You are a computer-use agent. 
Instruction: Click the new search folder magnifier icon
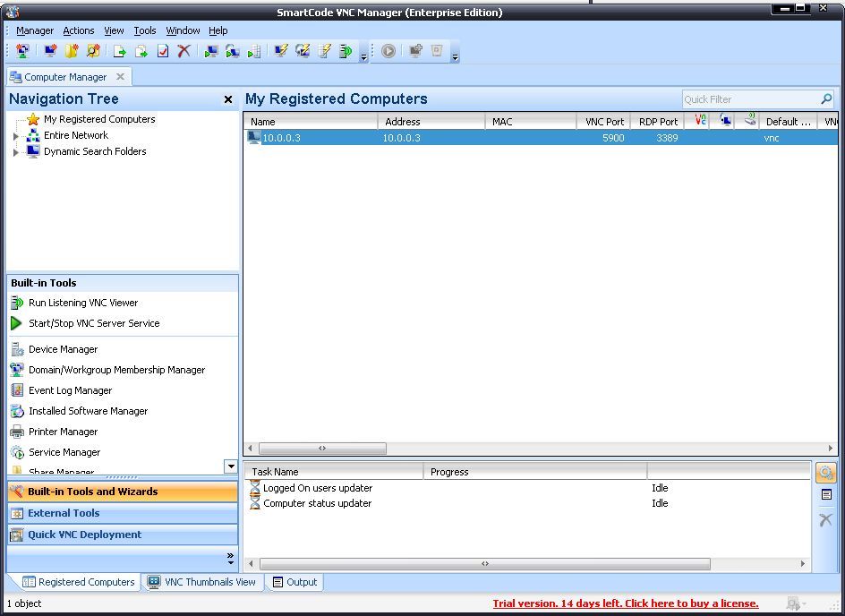[93, 51]
